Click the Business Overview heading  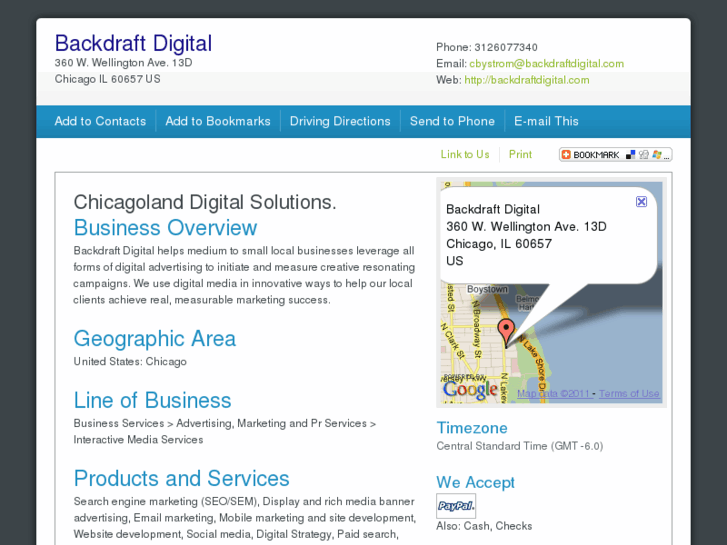point(165,228)
